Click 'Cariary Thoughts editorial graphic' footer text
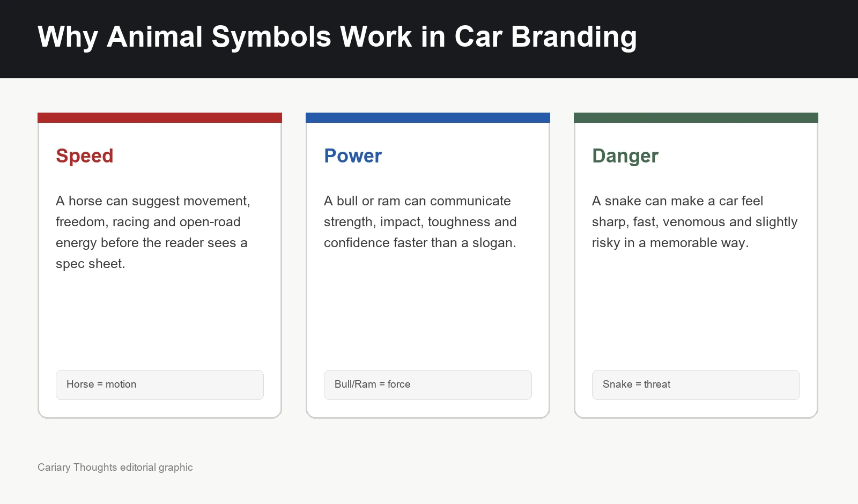Viewport: 858px width, 504px height. pos(115,467)
